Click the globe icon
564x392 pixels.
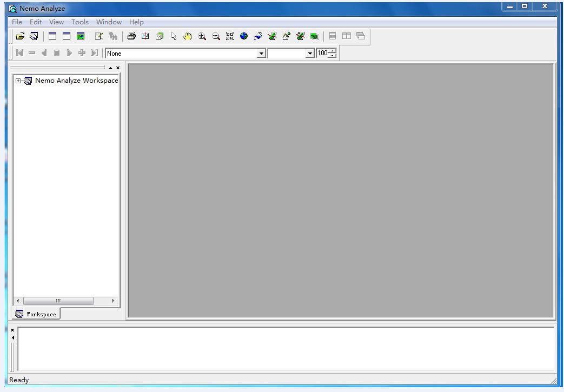click(x=244, y=36)
